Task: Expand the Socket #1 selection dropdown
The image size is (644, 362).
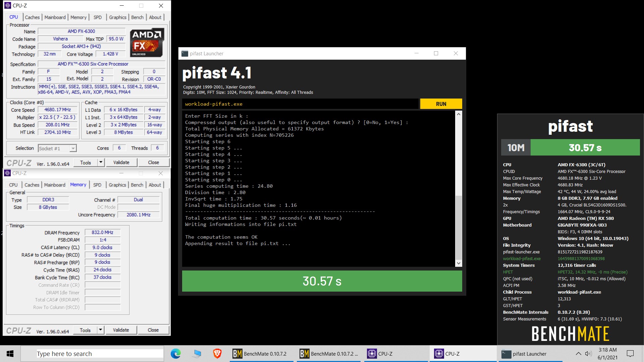Action: (73, 148)
